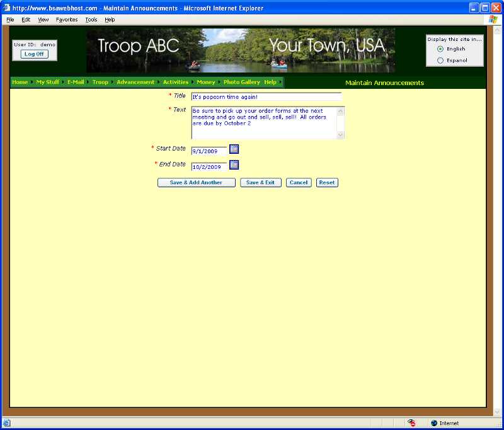The width and height of the screenshot is (504, 430).
Task: Open the Advancement navigation menu
Action: click(x=135, y=83)
